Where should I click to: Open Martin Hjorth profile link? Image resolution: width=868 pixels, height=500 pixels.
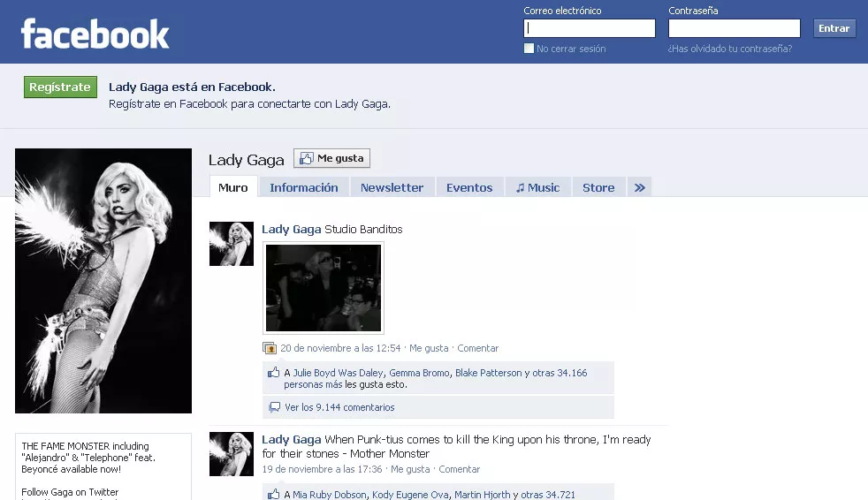[482, 495]
